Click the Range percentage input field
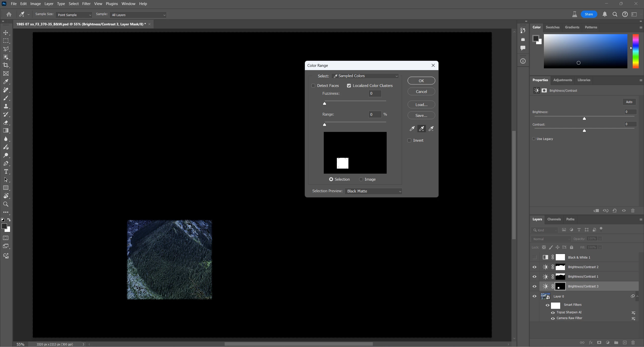The width and height of the screenshot is (644, 347). click(375, 115)
